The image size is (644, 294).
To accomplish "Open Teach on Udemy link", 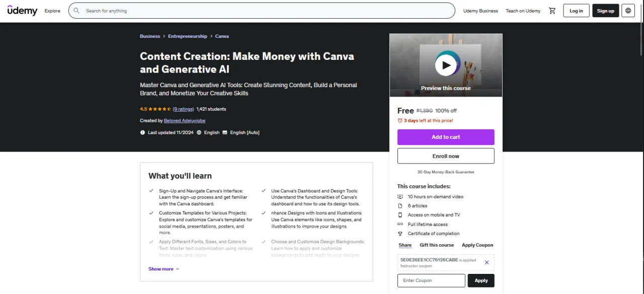I will [x=523, y=11].
